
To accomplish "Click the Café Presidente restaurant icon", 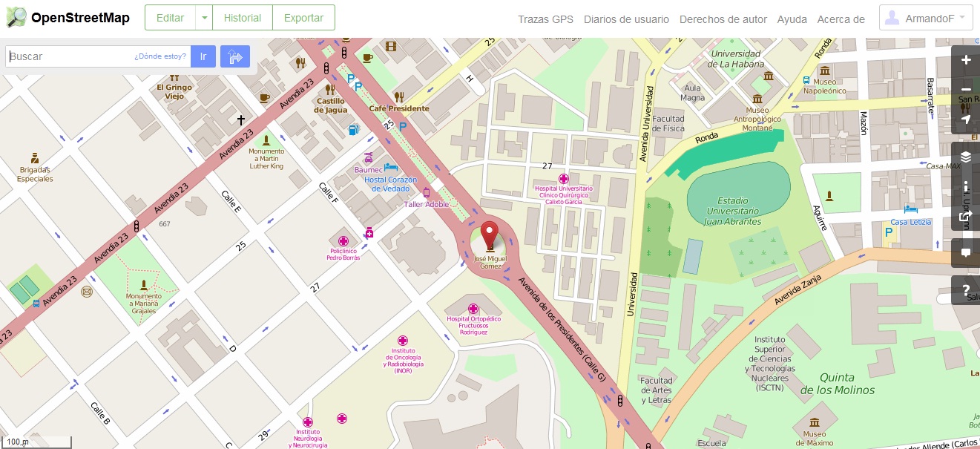I will [x=399, y=96].
